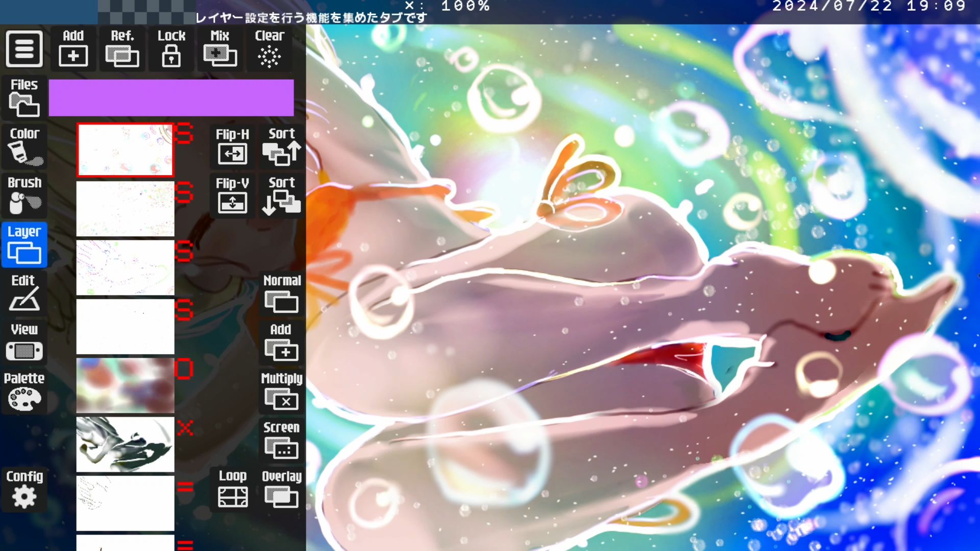Toggle blend marker of first layer
980x551 pixels.
tap(184, 133)
